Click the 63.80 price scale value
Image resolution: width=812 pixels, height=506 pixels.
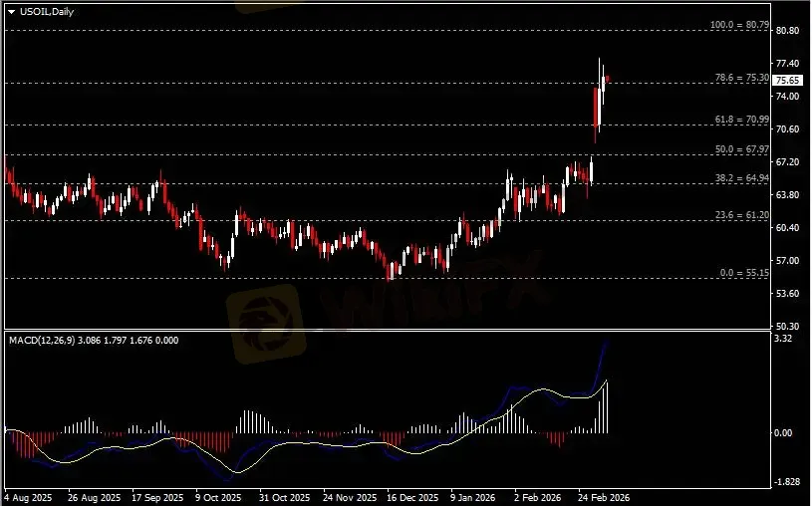coord(788,195)
